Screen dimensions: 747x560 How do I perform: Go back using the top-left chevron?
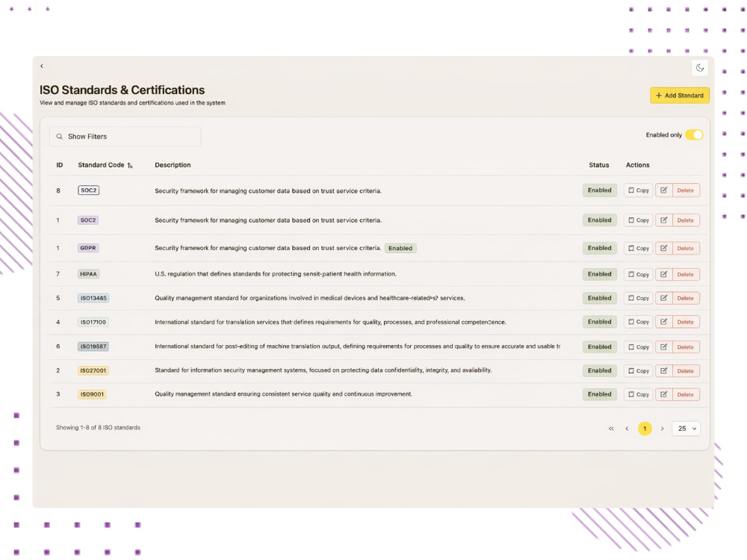pos(42,66)
